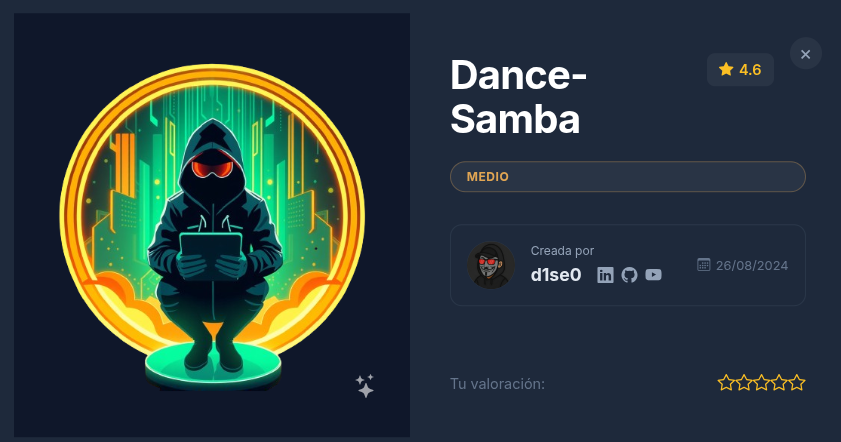This screenshot has width=841, height=442.
Task: Open d1se0's GitHub profile icon
Action: click(x=629, y=275)
